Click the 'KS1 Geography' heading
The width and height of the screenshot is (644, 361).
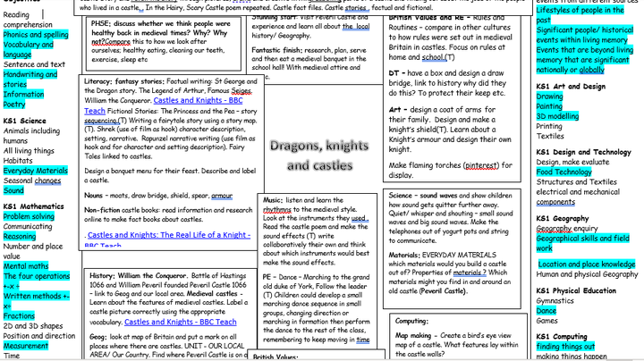[x=563, y=219]
